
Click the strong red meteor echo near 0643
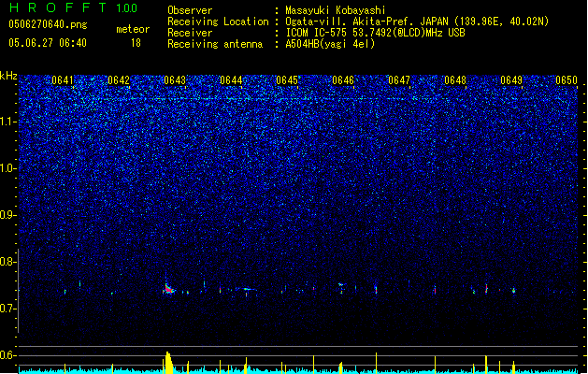(x=169, y=289)
